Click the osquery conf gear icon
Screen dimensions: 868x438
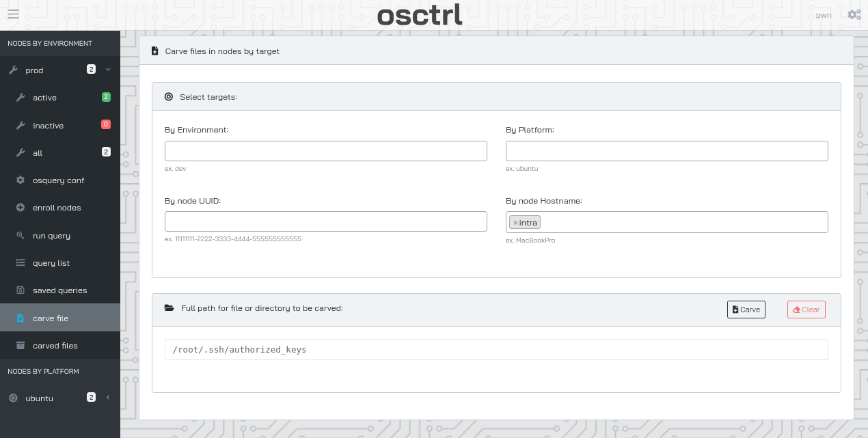click(x=21, y=180)
